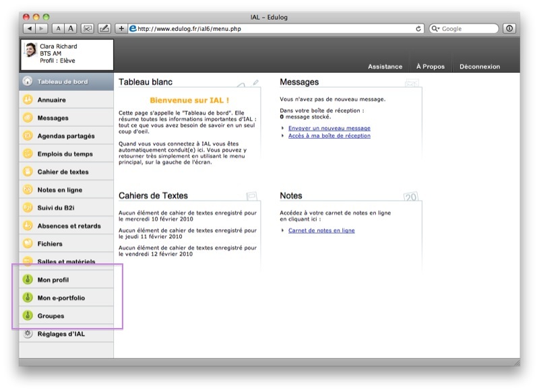The height and width of the screenshot is (392, 539).
Task: Click the green Groupes icon
Action: (x=28, y=315)
